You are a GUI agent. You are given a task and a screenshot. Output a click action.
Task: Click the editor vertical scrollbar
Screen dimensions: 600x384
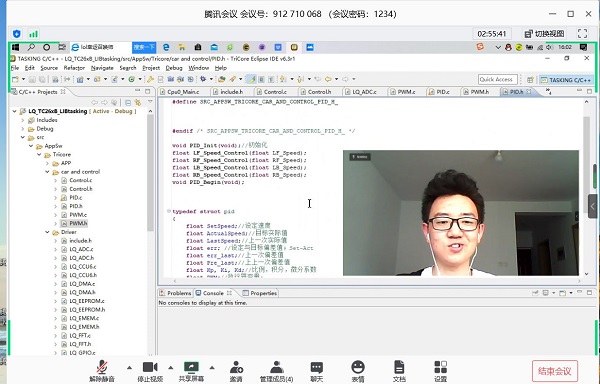[586, 187]
